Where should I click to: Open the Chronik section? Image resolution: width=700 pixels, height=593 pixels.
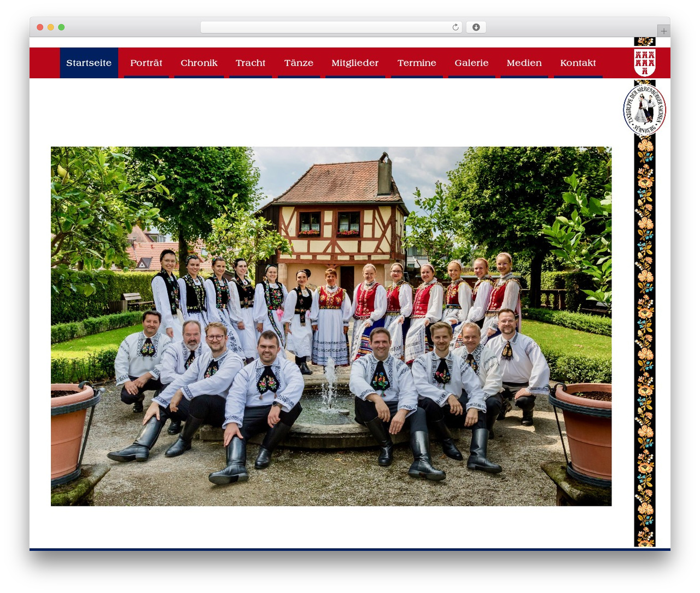pos(199,63)
